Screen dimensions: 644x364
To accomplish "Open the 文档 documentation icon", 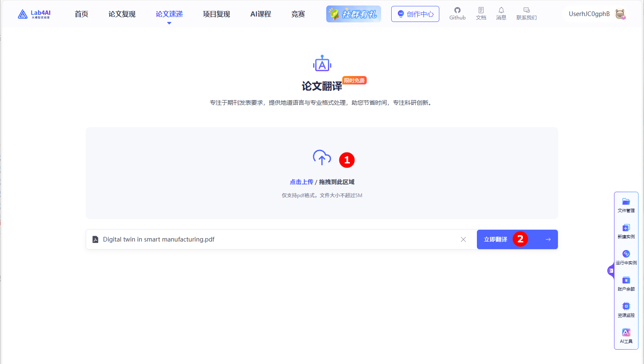I will pos(481,14).
